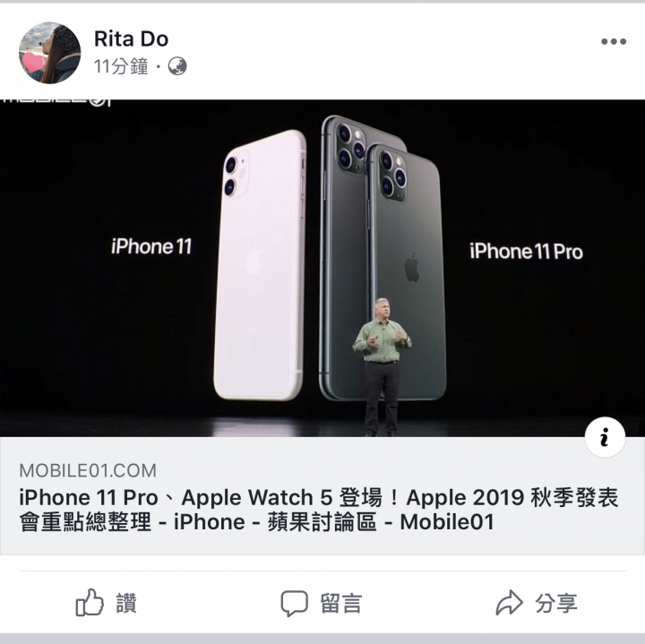Open article titled iPhone 11 Pro、Apple Watch 5 登場

pyautogui.click(x=318, y=510)
